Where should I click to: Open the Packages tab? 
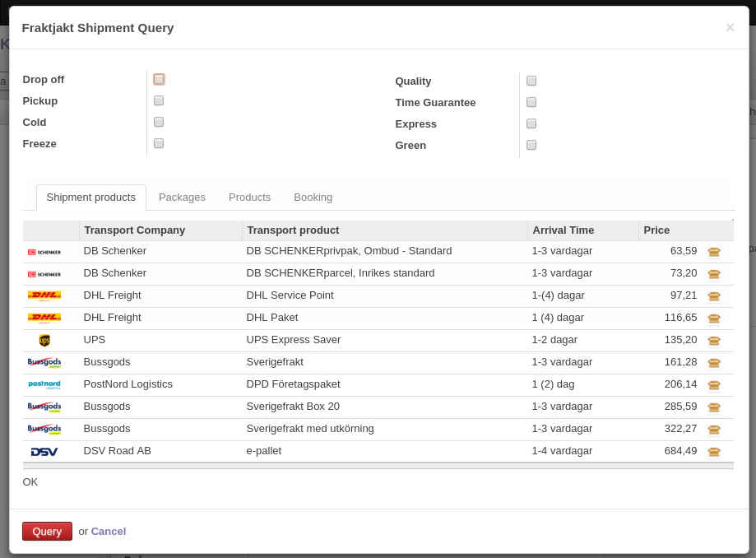pos(182,198)
